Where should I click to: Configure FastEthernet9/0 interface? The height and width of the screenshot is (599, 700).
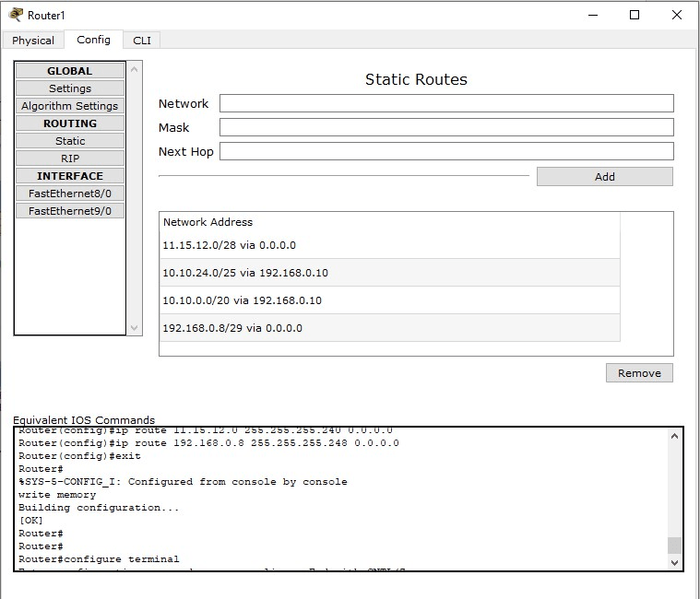(x=70, y=211)
